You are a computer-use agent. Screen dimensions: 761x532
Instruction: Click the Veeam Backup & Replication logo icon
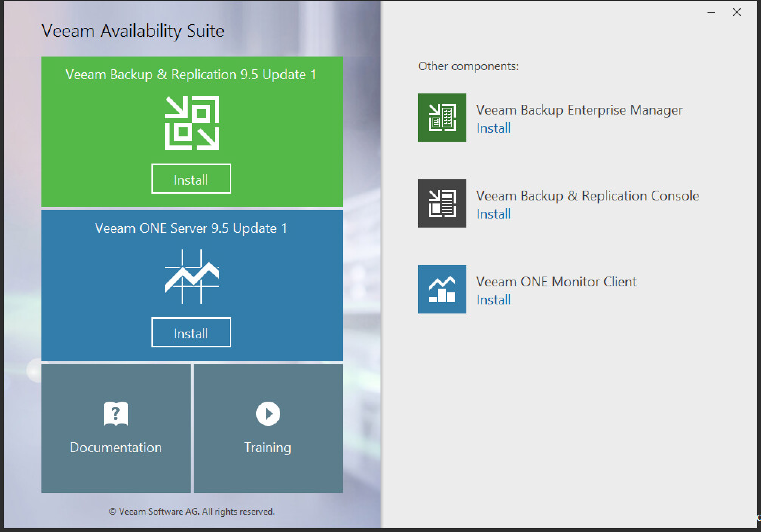[192, 122]
